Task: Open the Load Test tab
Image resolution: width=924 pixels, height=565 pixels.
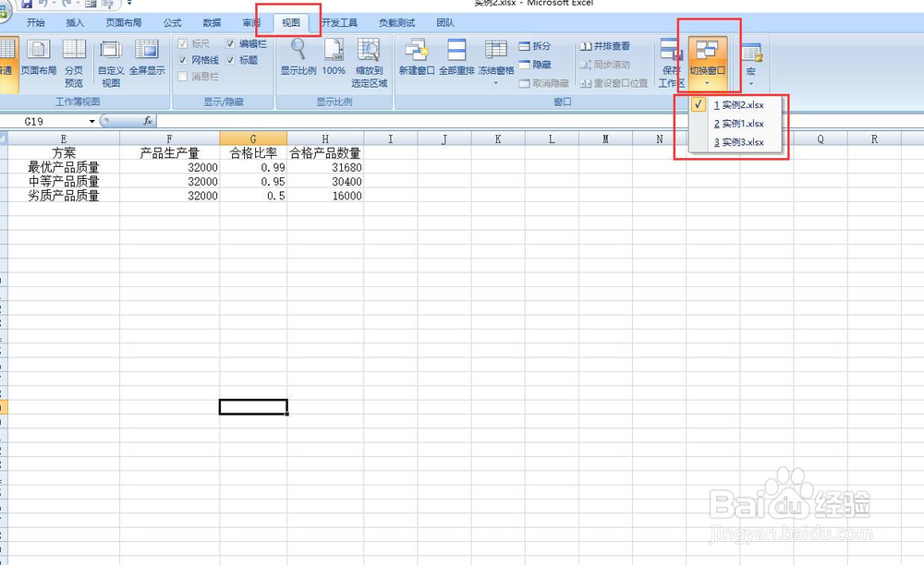Action: click(396, 23)
